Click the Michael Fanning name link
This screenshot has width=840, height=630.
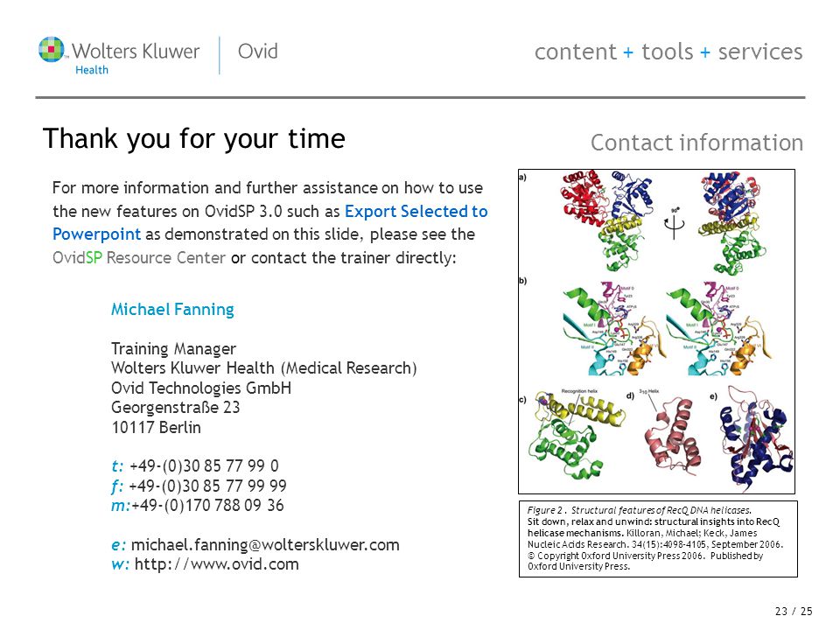pos(172,309)
